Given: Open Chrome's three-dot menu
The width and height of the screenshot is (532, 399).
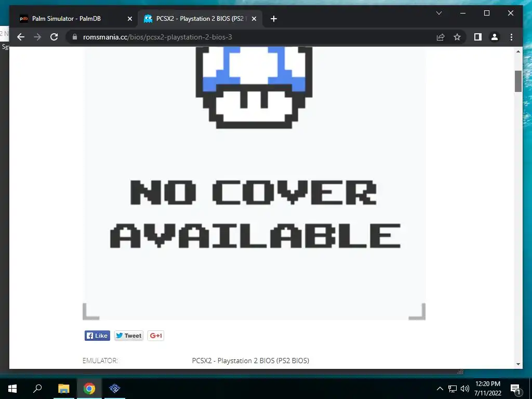Looking at the screenshot, I should [511, 37].
